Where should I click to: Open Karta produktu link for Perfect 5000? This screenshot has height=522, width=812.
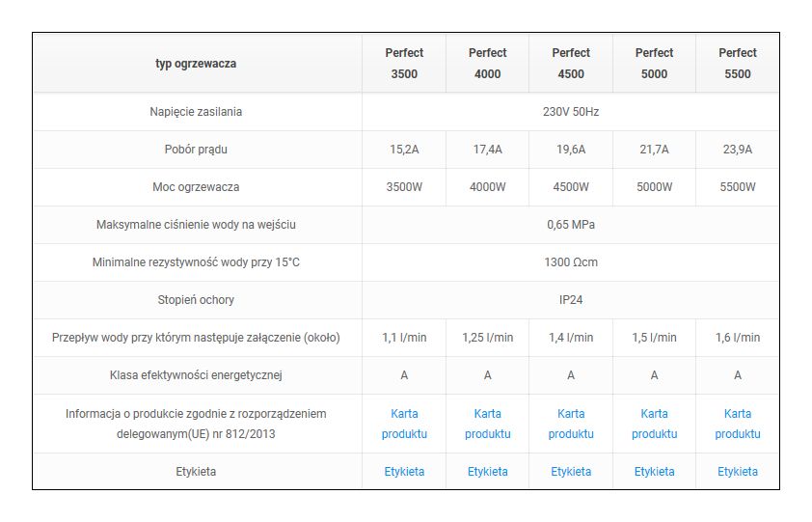click(x=654, y=424)
